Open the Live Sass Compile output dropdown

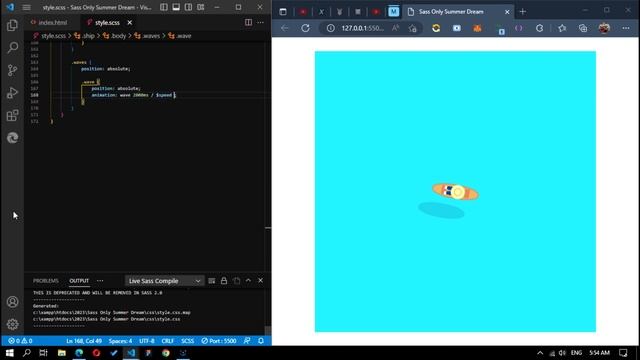click(164, 281)
